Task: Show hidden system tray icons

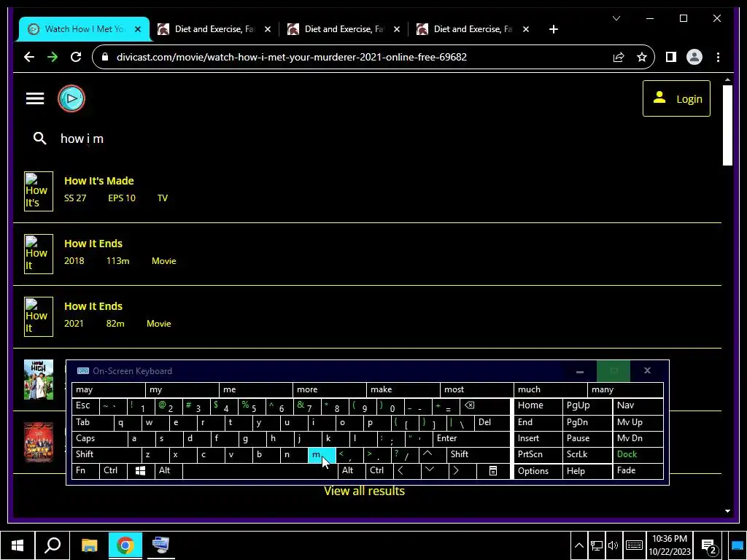Action: pyautogui.click(x=578, y=545)
